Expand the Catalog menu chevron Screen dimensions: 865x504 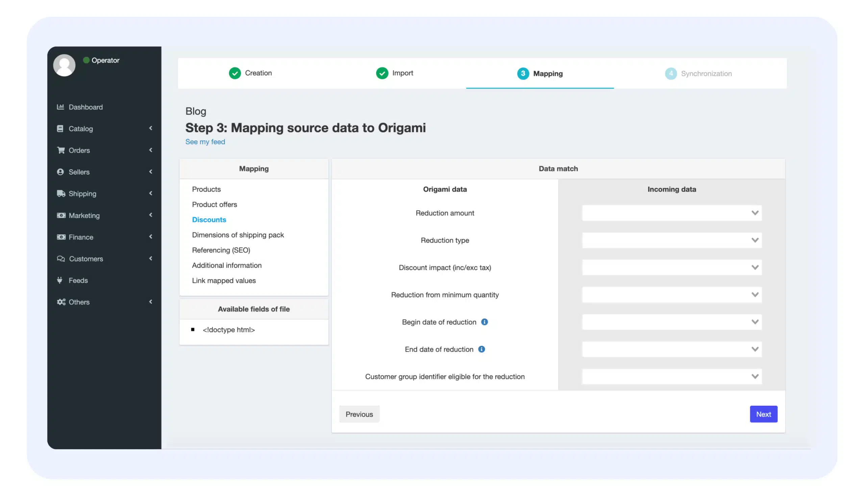pos(150,128)
